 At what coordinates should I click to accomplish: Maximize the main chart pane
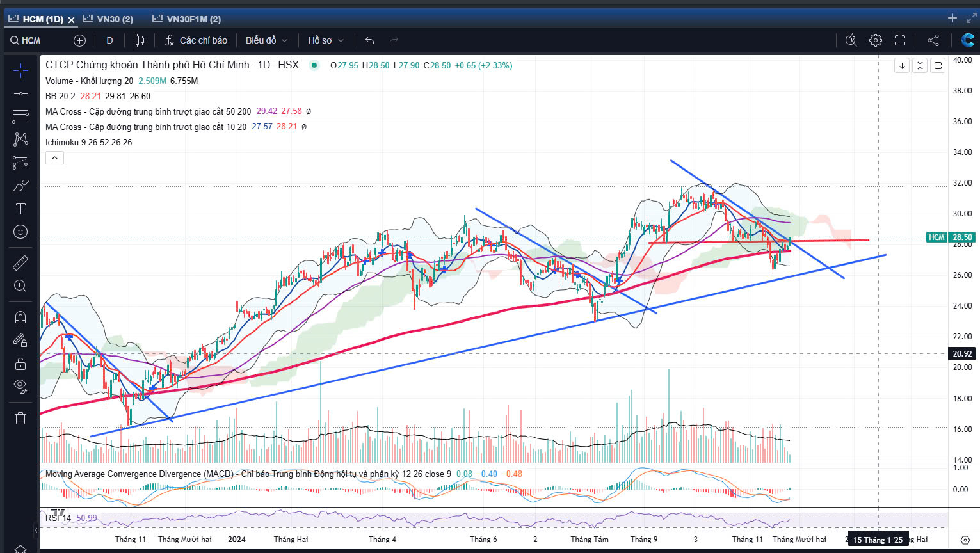pyautogui.click(x=938, y=65)
